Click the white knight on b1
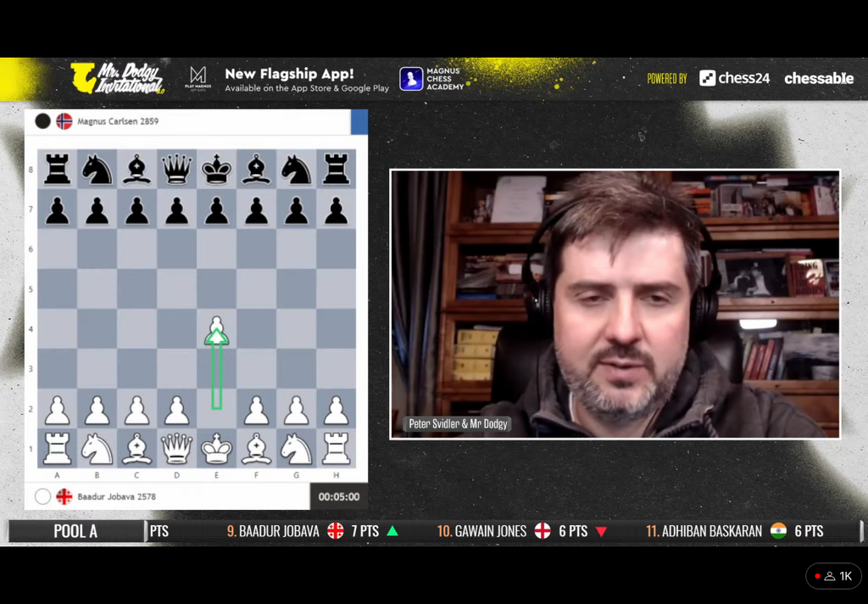Image resolution: width=868 pixels, height=604 pixels. [x=97, y=448]
